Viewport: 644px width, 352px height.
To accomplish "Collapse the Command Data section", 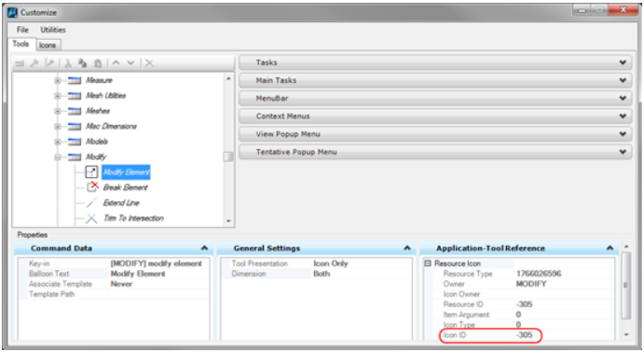I will (x=204, y=248).
